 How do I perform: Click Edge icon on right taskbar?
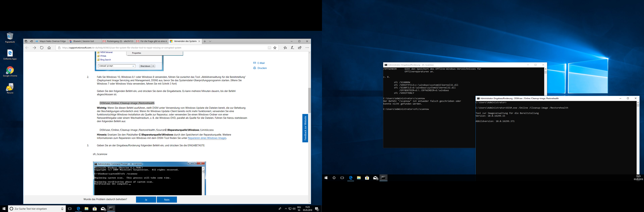pos(351,178)
